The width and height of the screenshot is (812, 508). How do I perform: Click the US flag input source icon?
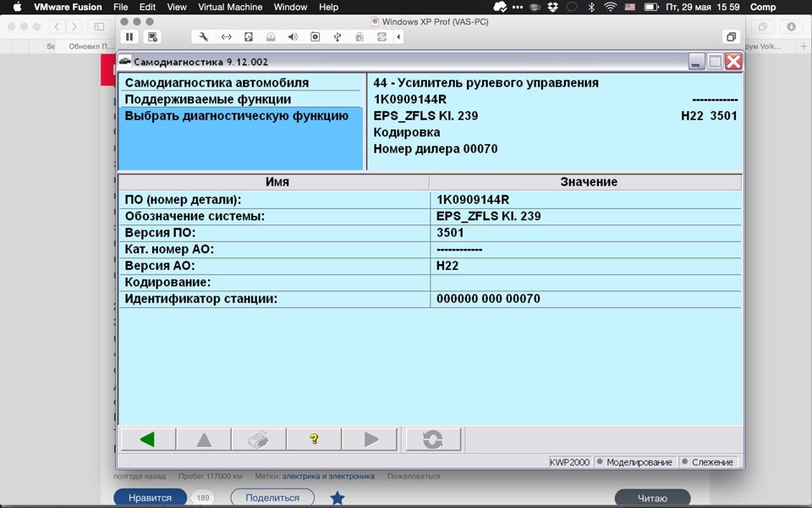point(629,8)
